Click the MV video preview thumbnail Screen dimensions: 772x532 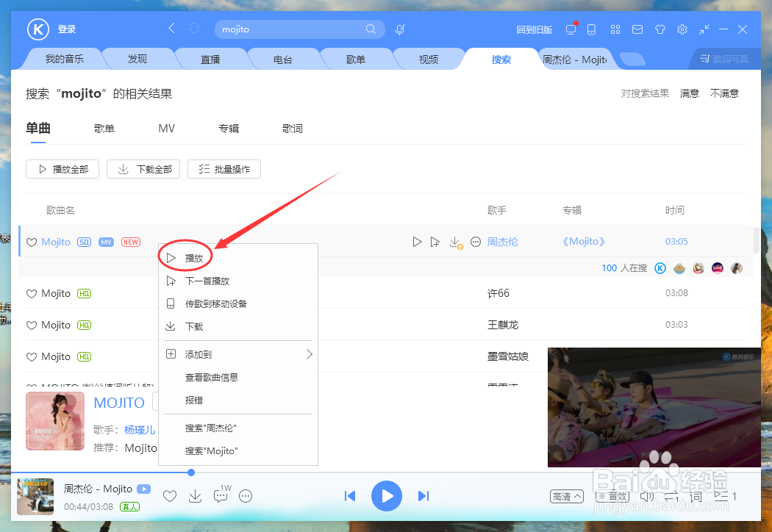pos(654,408)
